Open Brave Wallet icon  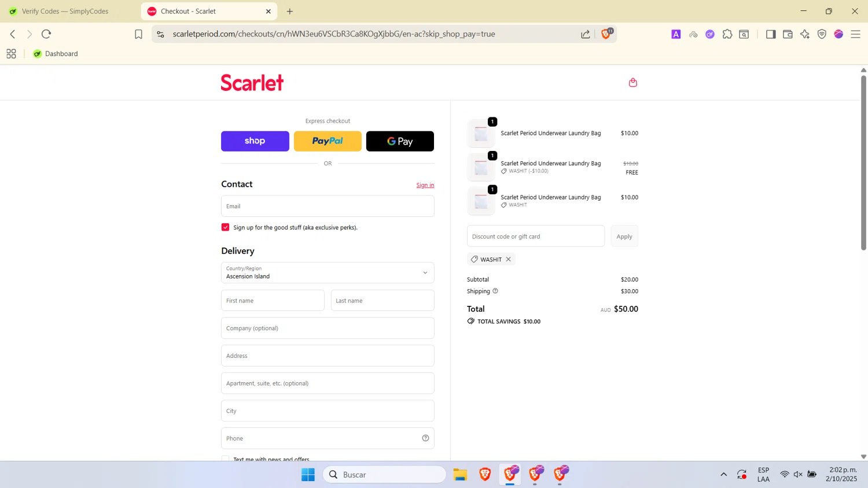[788, 34]
